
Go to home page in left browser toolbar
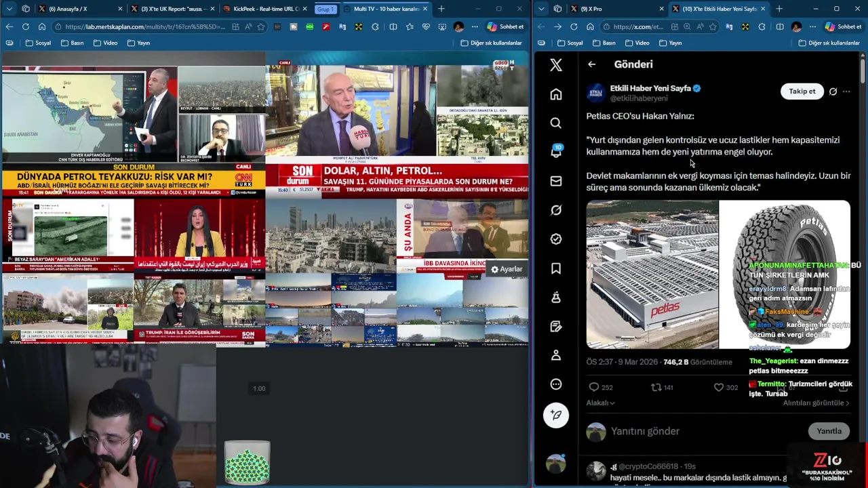point(41,26)
